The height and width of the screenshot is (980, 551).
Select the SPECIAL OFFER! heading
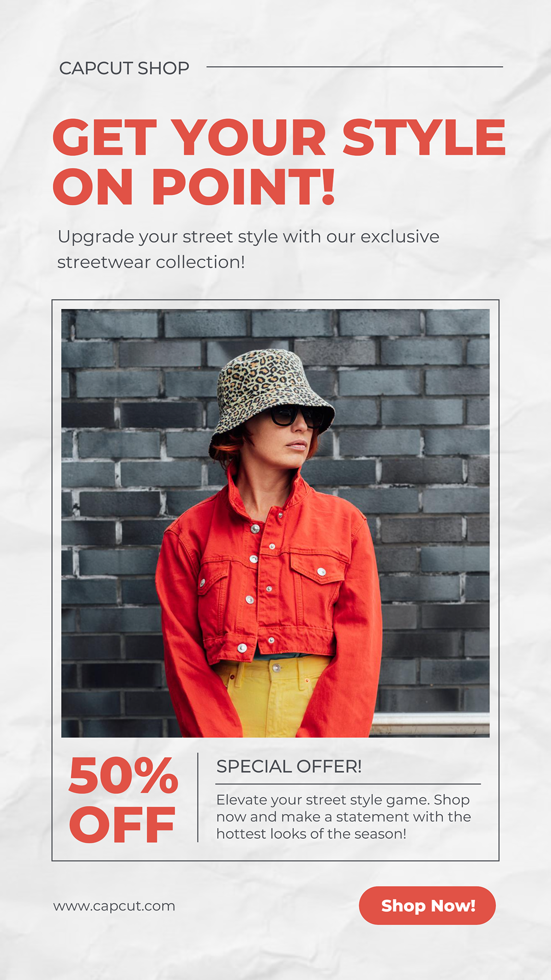tap(289, 767)
